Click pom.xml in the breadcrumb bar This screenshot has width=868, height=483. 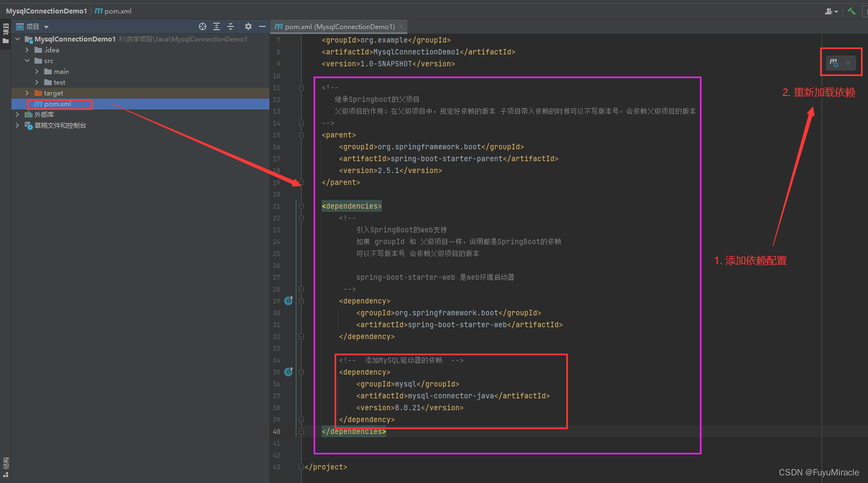[113, 11]
